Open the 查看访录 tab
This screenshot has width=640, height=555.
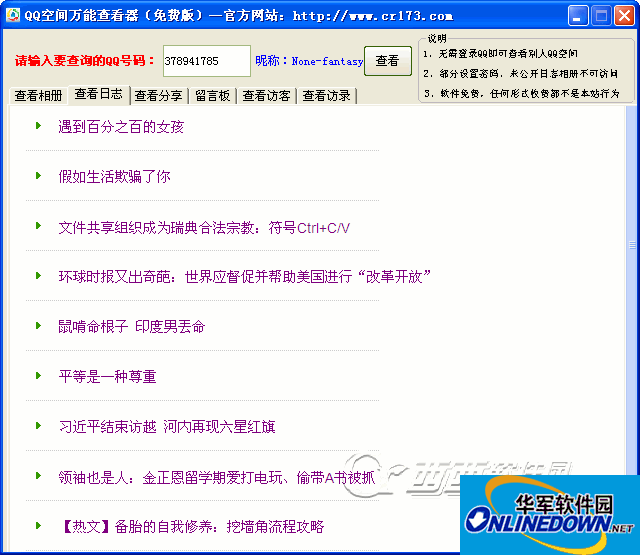tap(327, 96)
